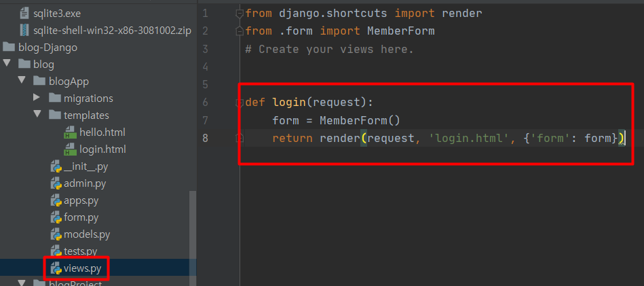Open __init__.py in blogApp
644x286 pixels.
pyautogui.click(x=86, y=166)
